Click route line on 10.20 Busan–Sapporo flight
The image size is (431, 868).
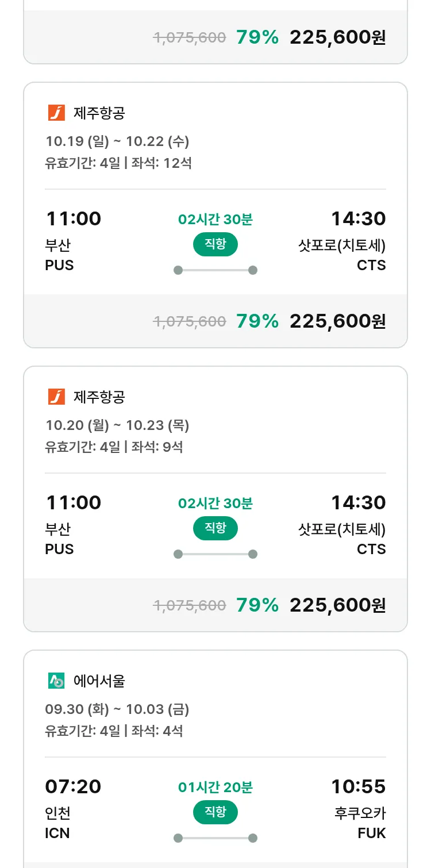click(215, 554)
